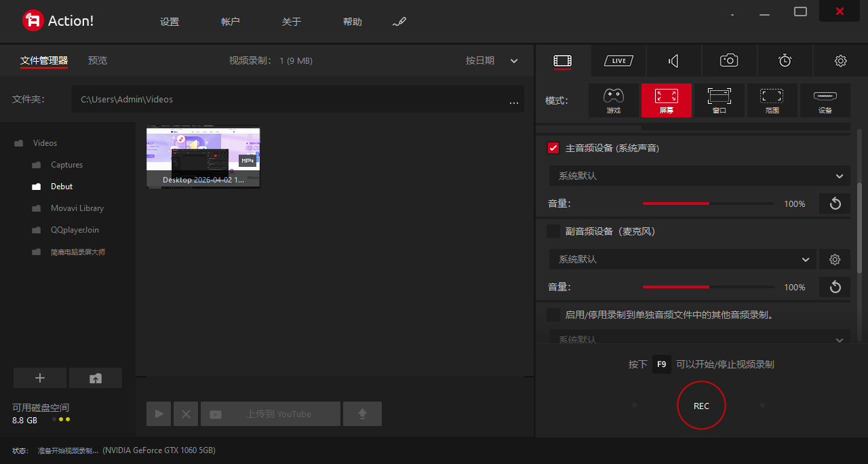The image size is (868, 464).
Task: Open the LIVE streaming tab
Action: click(618, 61)
